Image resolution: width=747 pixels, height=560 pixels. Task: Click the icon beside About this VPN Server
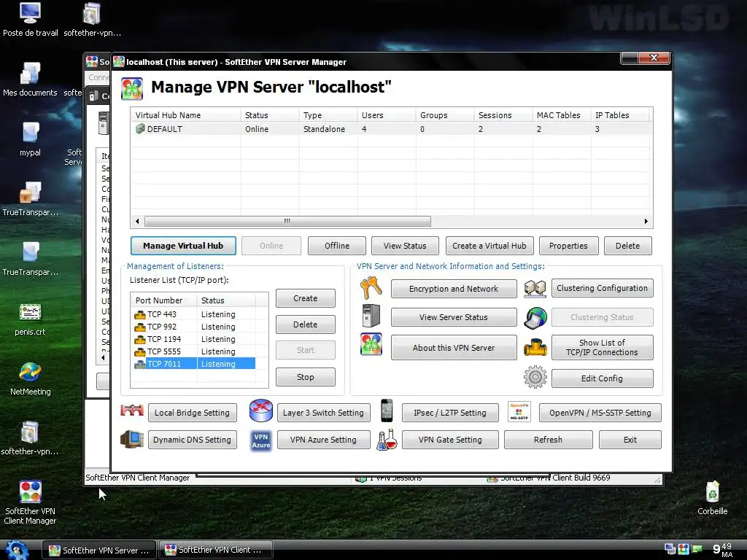371,344
